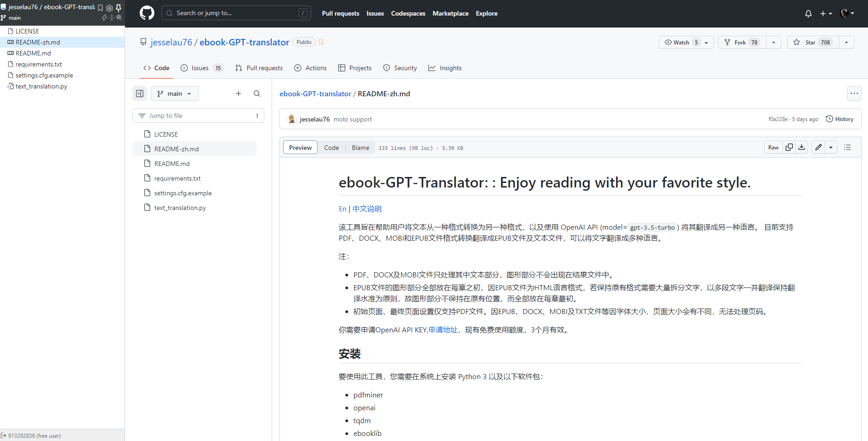Star the repository
The image size is (868, 441).
[x=813, y=42]
